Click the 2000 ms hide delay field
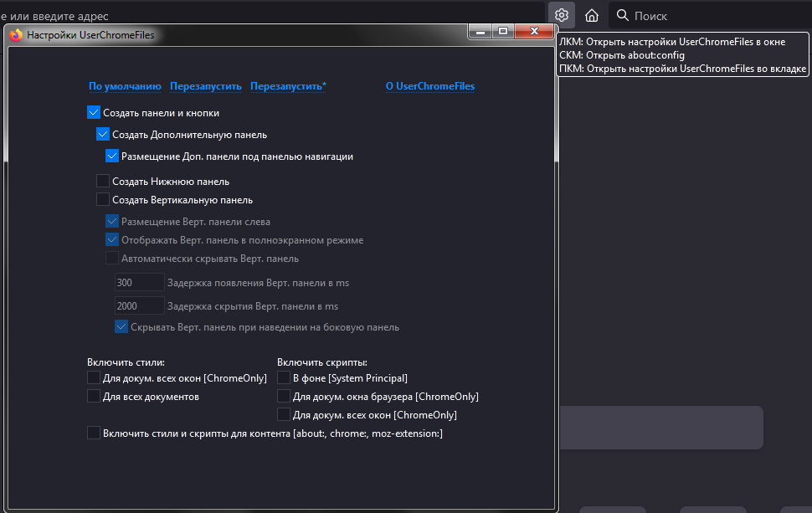The image size is (812, 513). [x=139, y=306]
